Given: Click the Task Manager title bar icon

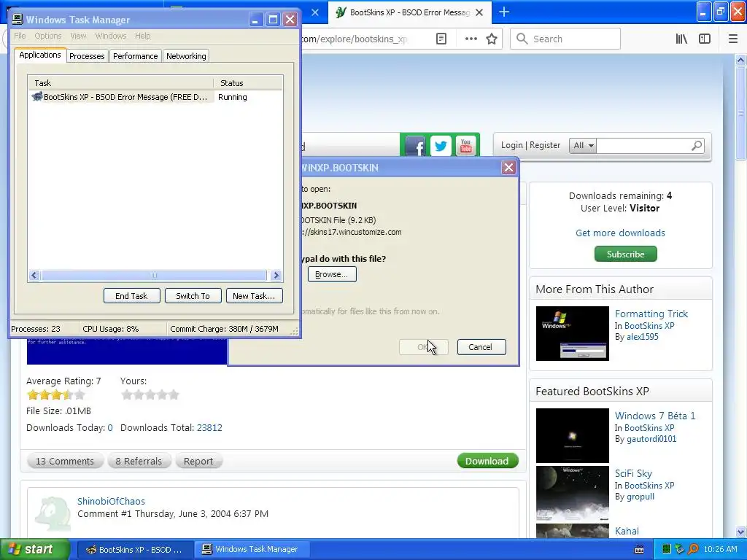Looking at the screenshot, I should point(18,19).
